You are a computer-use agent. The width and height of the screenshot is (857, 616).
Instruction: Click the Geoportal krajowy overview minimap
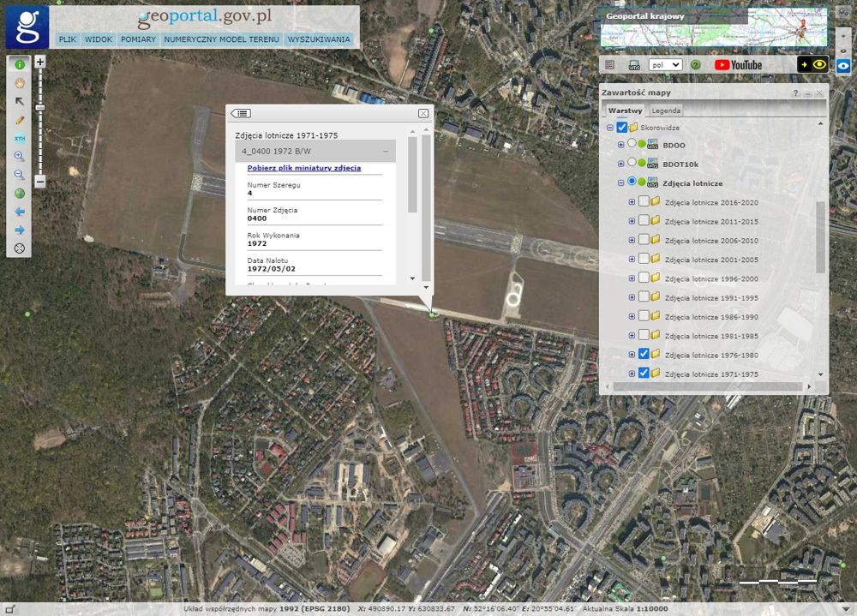(714, 27)
